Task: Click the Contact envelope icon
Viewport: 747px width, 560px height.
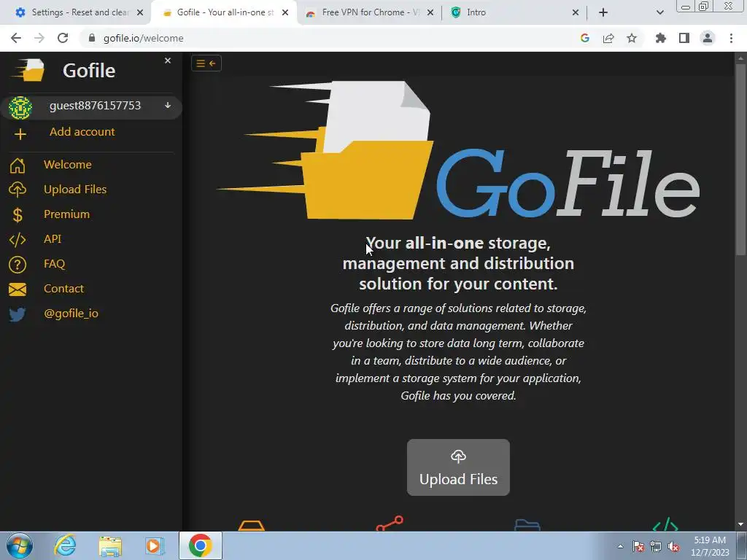Action: [18, 289]
